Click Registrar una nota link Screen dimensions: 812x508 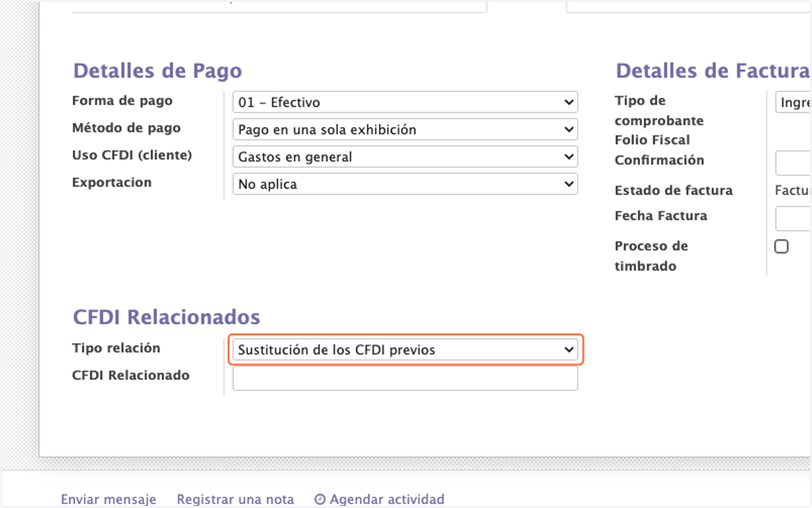point(235,499)
